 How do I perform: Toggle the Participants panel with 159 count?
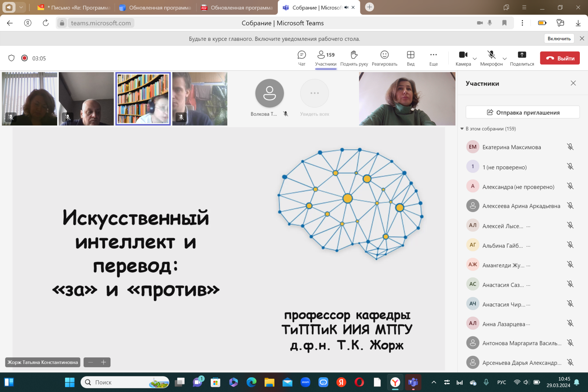pyautogui.click(x=326, y=58)
